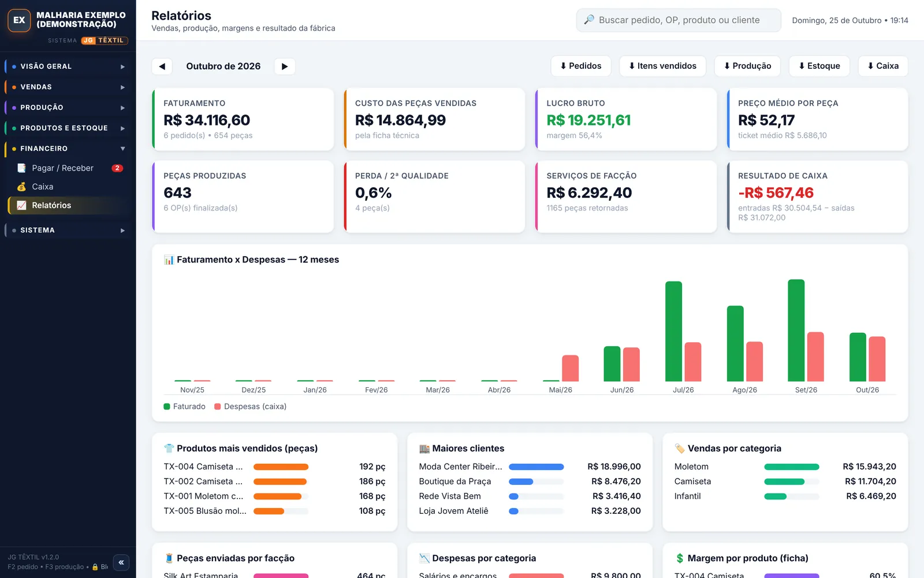Screen dimensions: 924x578
Task: Click the EX company logo badge
Action: tap(19, 20)
